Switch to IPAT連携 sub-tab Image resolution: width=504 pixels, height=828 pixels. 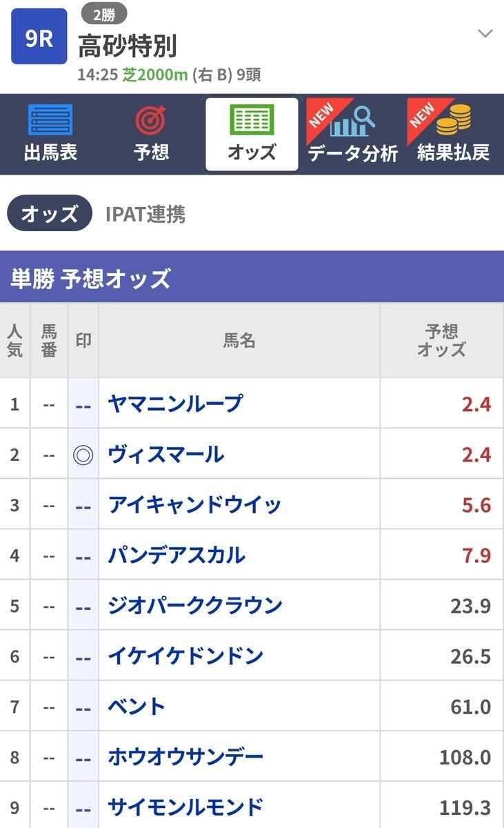tap(145, 214)
